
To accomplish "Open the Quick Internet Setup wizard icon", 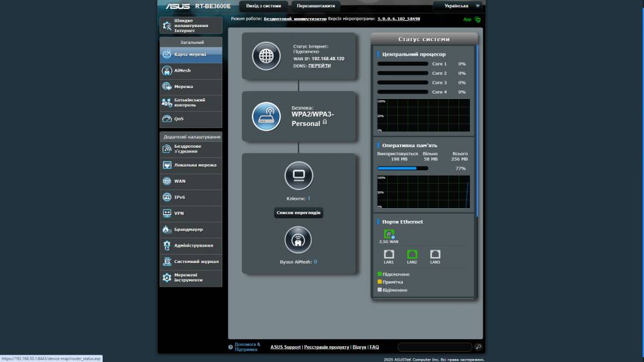I will (x=167, y=25).
